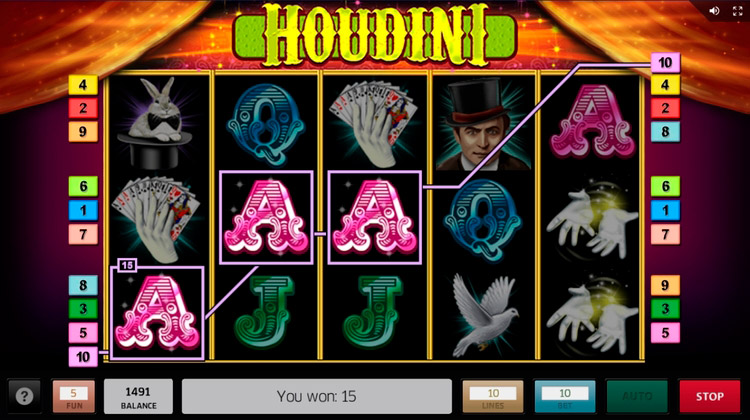The image size is (750, 420).
Task: Select payline 1 blue marker on left
Action: point(83,210)
